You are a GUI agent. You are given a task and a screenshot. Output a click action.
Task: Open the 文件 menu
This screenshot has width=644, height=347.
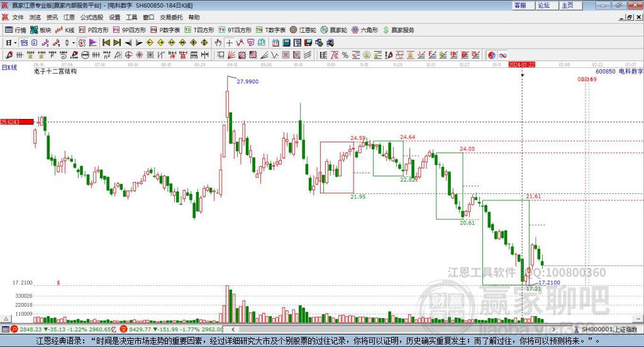click(x=18, y=17)
